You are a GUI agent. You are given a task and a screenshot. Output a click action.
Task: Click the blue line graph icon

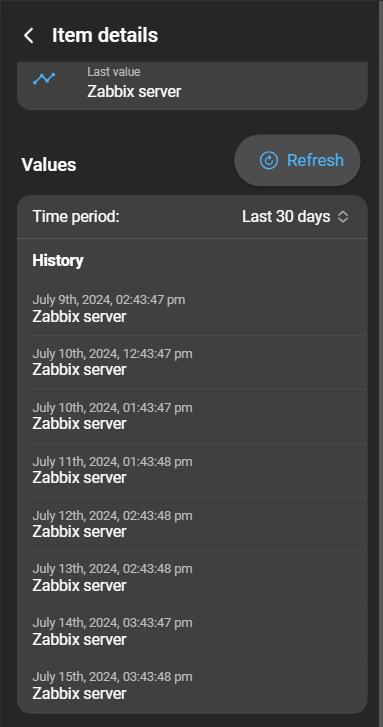tap(44, 79)
